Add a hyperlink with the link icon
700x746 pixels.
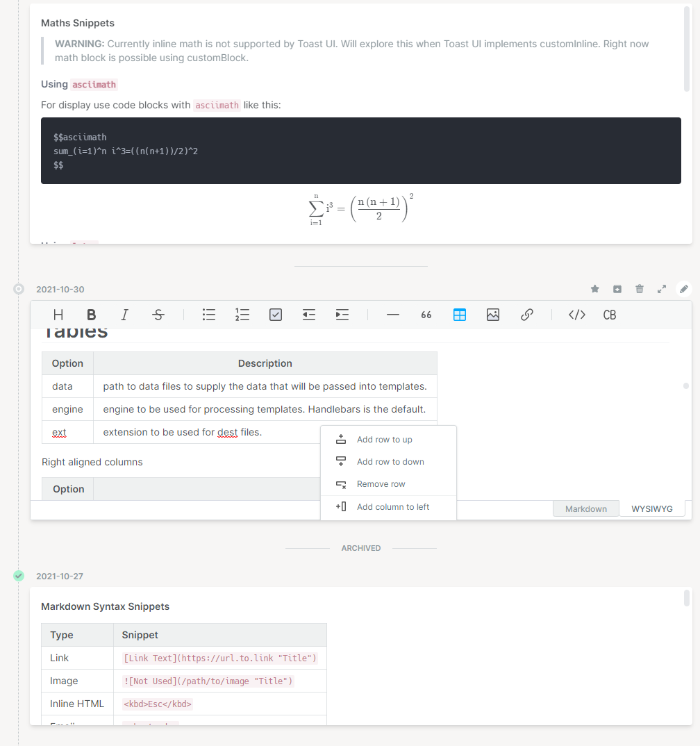coord(527,315)
